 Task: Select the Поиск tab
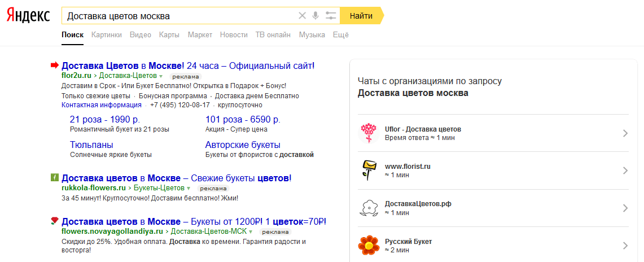(73, 35)
